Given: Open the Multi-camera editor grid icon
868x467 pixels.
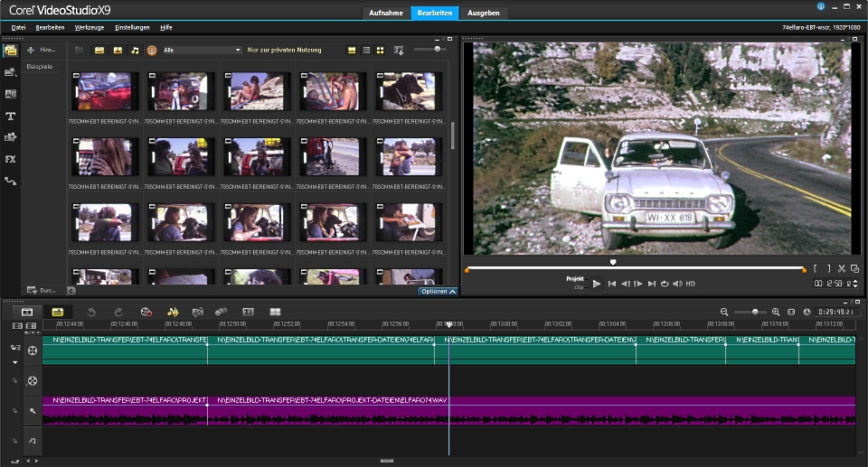Looking at the screenshot, I should 275,312.
